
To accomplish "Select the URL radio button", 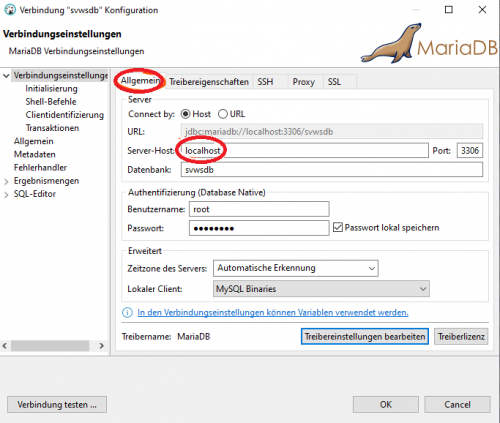I will click(223, 114).
